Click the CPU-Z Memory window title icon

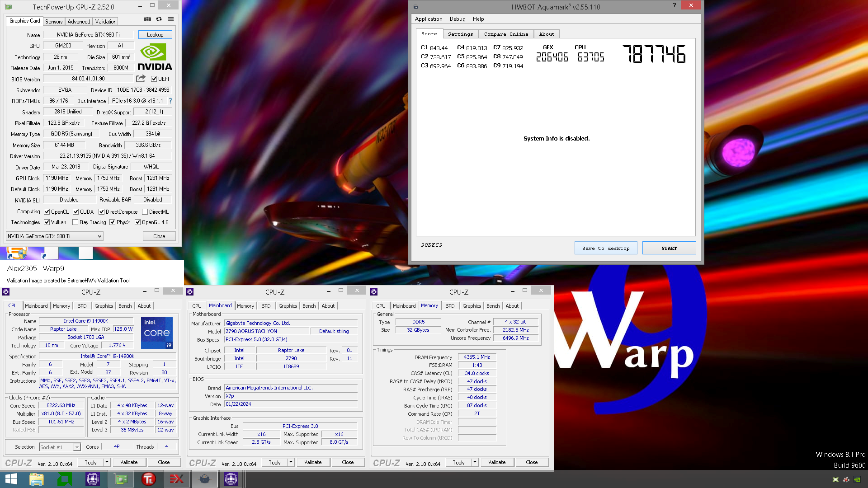pos(374,292)
